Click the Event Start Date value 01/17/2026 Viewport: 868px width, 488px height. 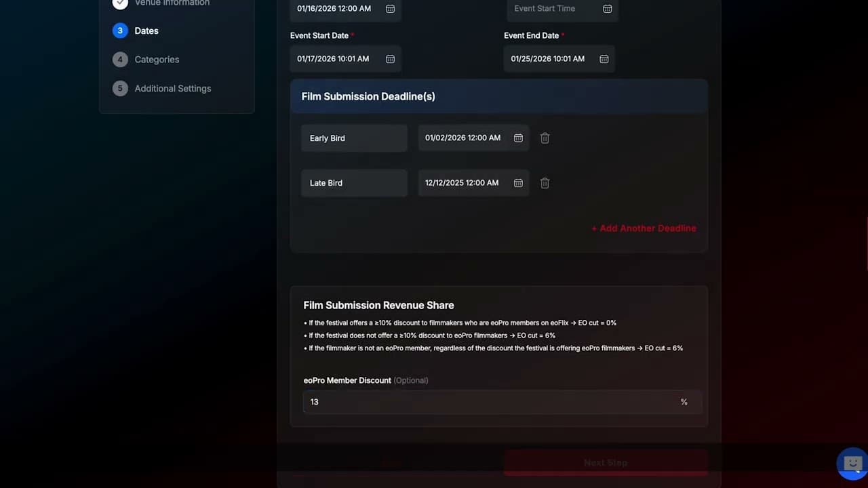[x=333, y=59]
